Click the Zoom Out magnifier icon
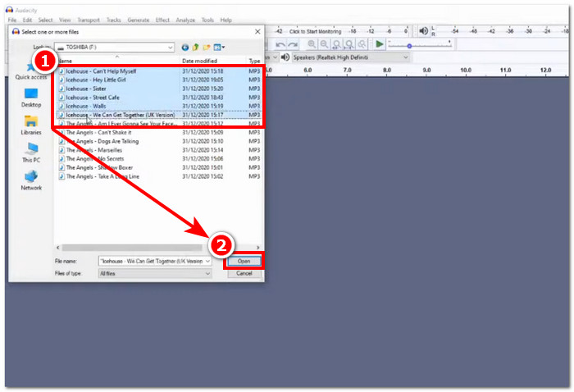Viewport: 574px width, 392px height. coord(324,44)
